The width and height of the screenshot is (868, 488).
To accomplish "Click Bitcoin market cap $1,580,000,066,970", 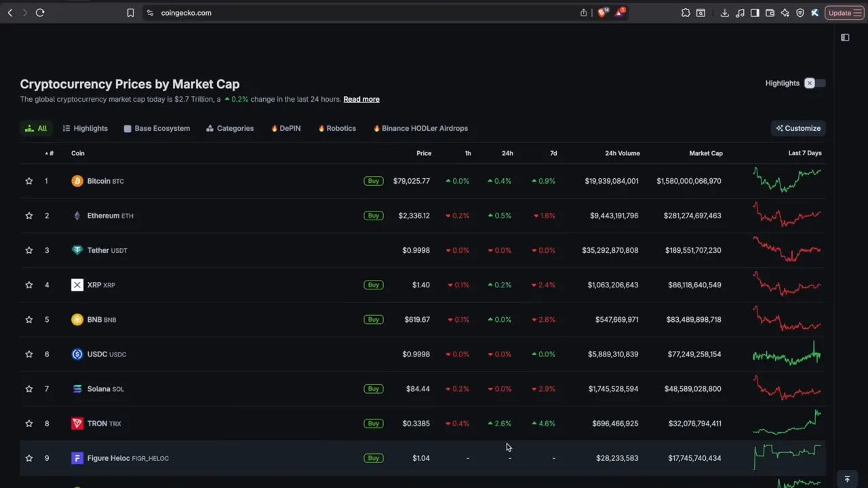I will click(689, 181).
